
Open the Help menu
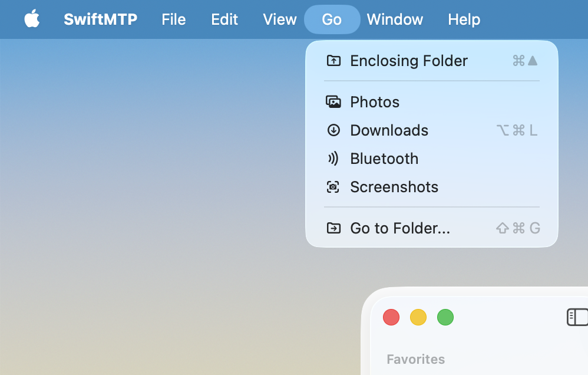(464, 19)
